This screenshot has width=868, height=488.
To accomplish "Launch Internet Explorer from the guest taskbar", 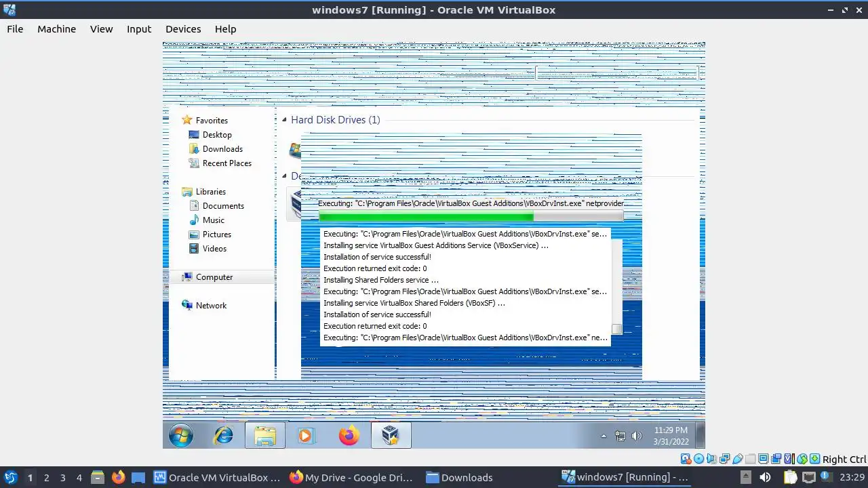I will click(223, 435).
